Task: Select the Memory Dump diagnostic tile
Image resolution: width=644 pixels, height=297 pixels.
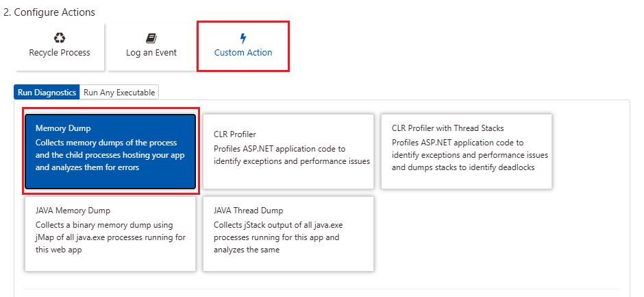Action: pyautogui.click(x=110, y=152)
